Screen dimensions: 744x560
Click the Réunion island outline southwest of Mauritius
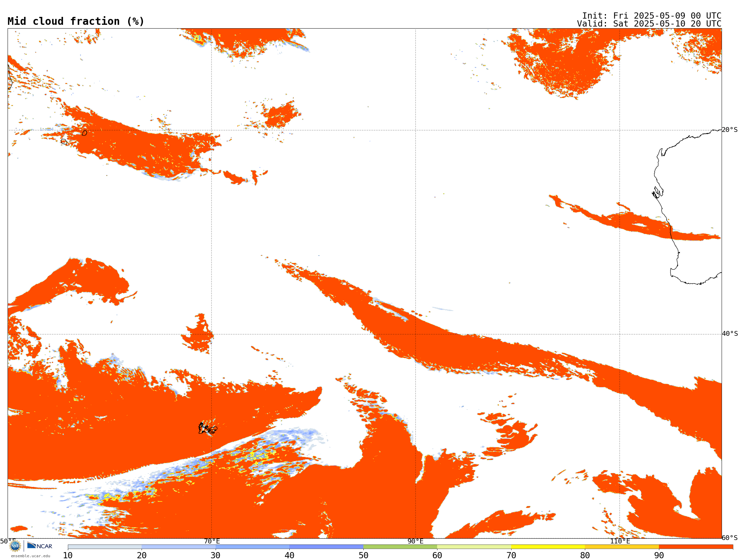click(64, 142)
